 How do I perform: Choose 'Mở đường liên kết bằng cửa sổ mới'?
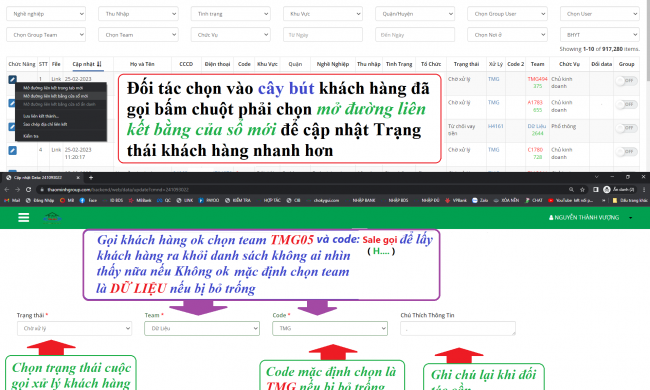[55, 96]
